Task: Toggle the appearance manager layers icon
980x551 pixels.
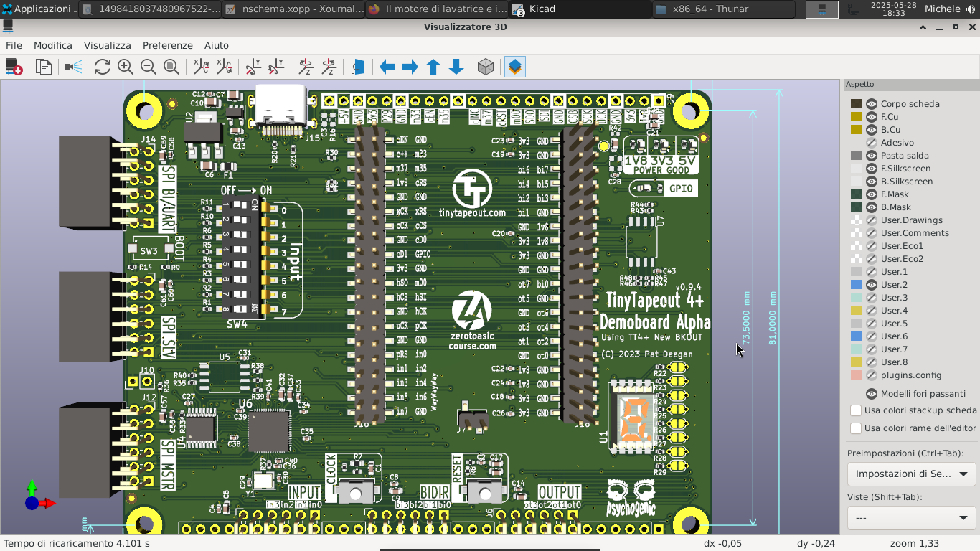Action: (514, 67)
